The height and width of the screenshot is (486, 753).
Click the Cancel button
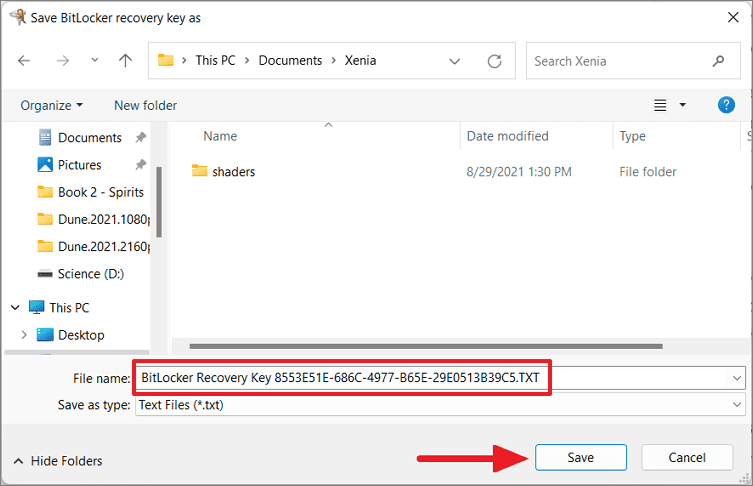[687, 457]
